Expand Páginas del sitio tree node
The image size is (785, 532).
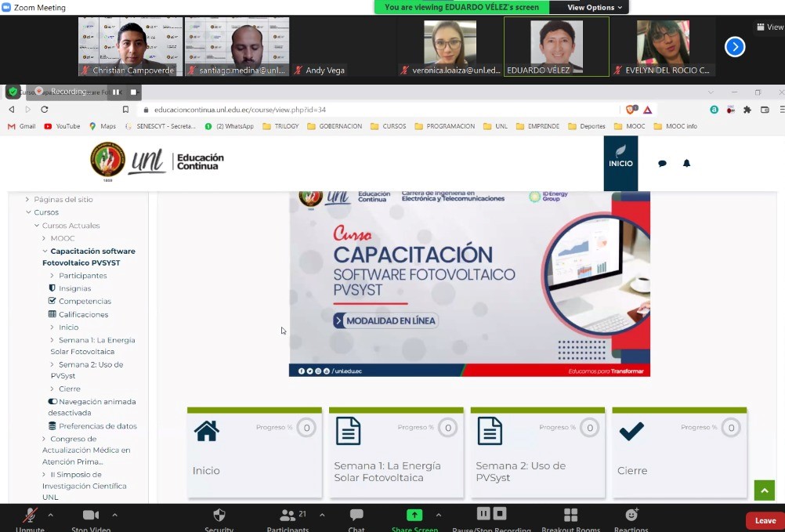(x=27, y=199)
